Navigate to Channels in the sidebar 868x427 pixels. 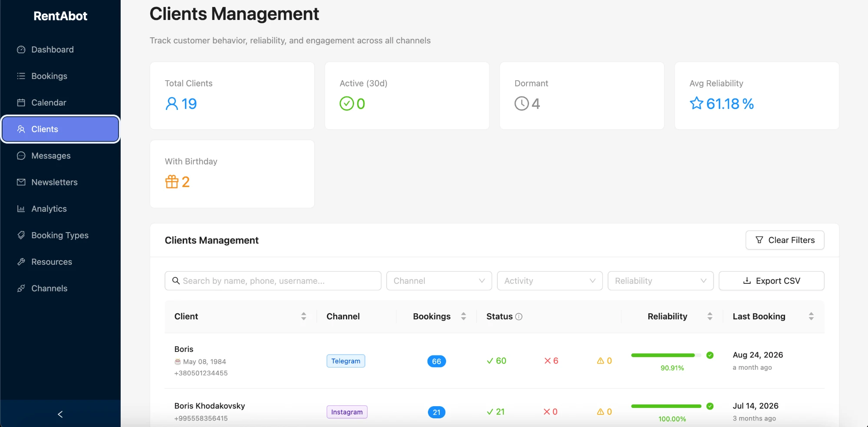(60, 288)
